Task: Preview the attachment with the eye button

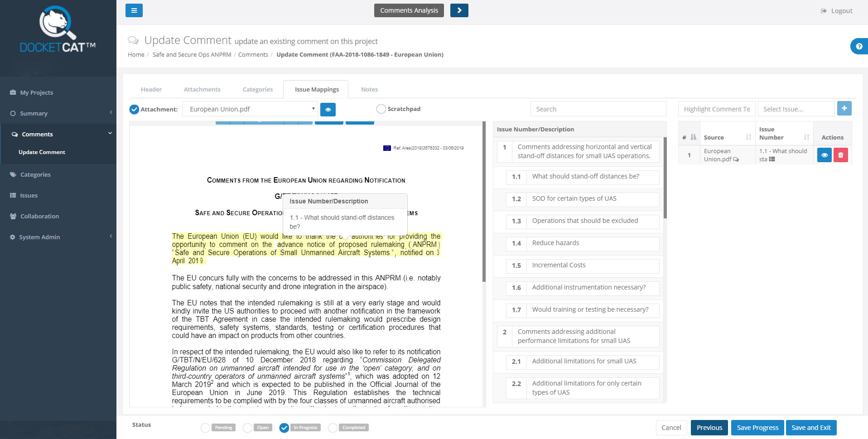Action: point(328,109)
